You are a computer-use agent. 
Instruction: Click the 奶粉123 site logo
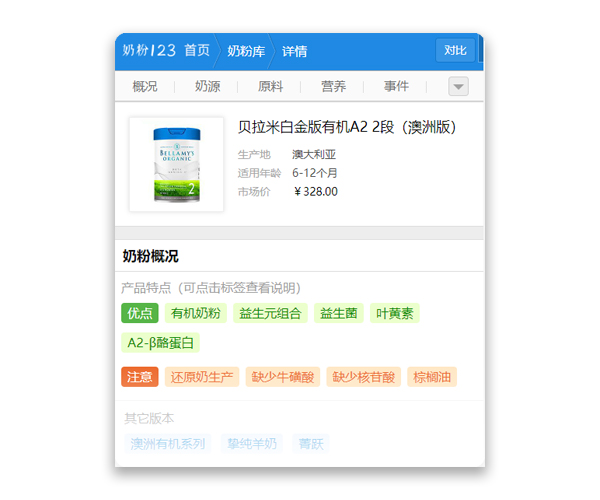[149, 51]
